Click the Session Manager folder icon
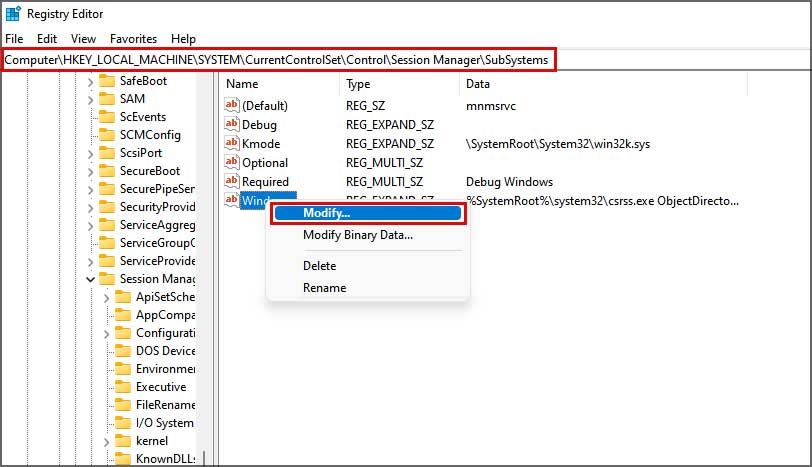The image size is (812, 467). pyautogui.click(x=107, y=279)
